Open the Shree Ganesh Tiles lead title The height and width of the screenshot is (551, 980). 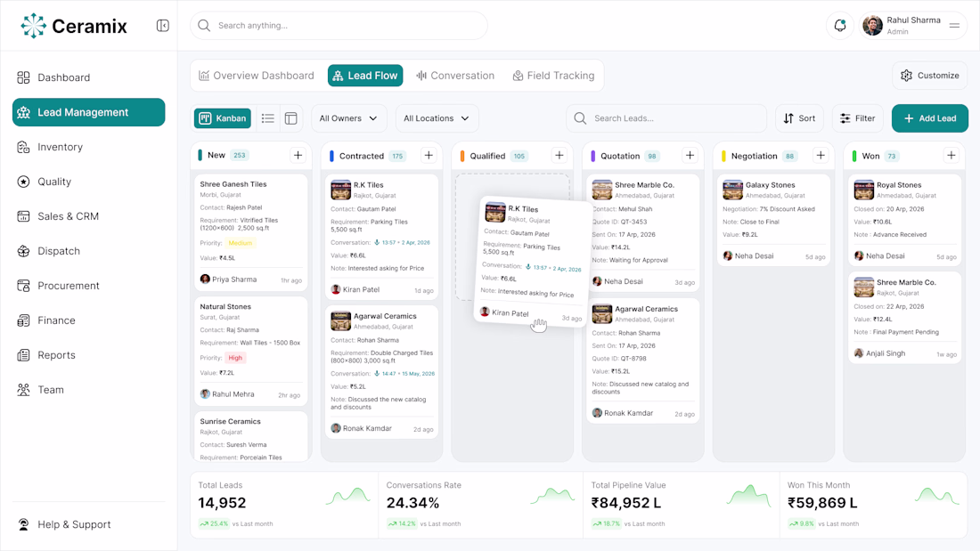pos(233,184)
